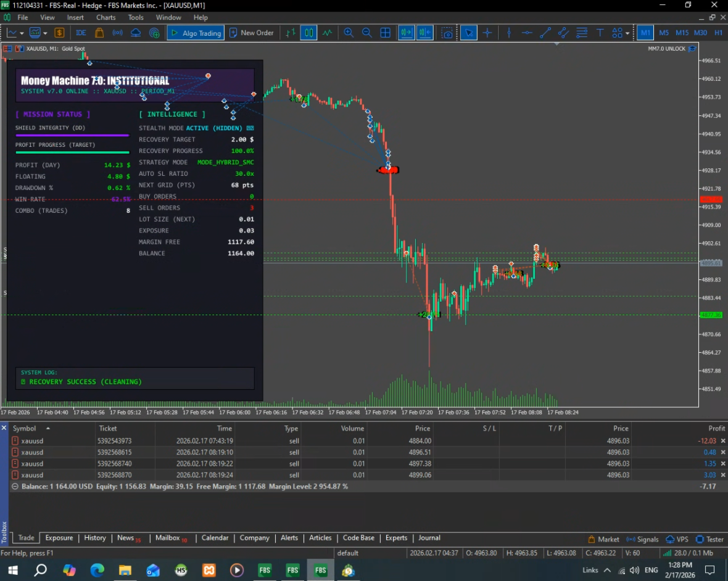Open the chart profiles icon
The height and width of the screenshot is (581, 728).
[x=35, y=33]
